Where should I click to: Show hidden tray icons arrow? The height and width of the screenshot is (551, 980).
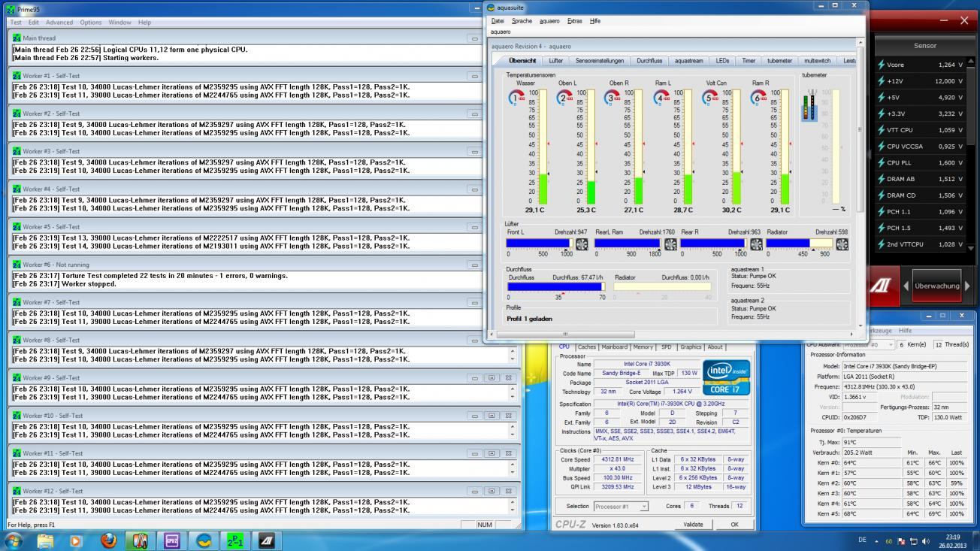click(875, 540)
